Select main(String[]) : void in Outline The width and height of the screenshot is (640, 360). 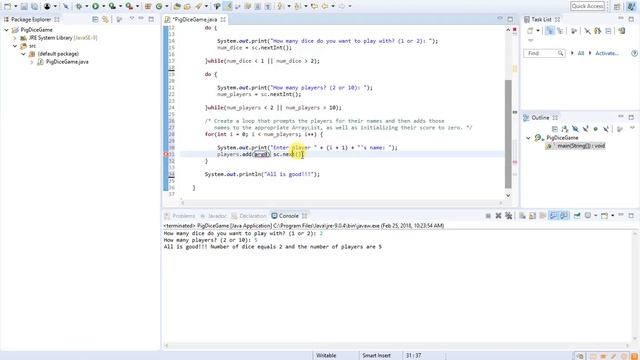tap(576, 146)
